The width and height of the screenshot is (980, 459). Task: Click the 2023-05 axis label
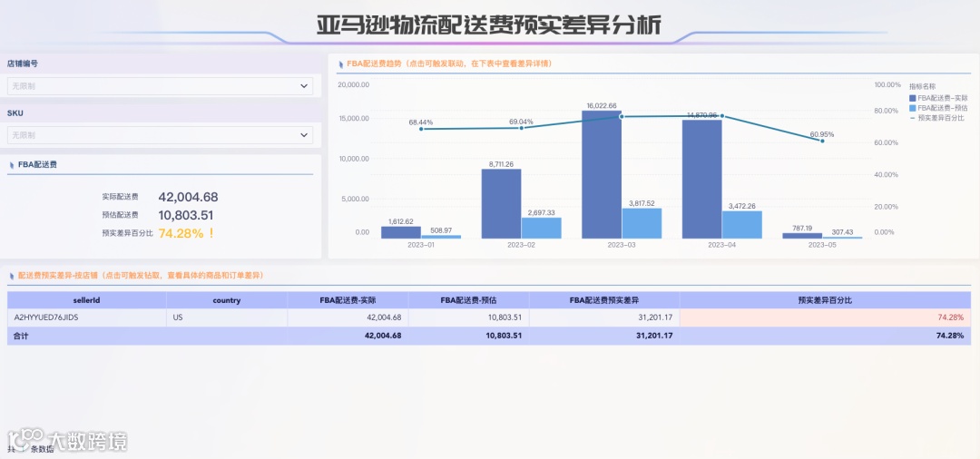(822, 246)
